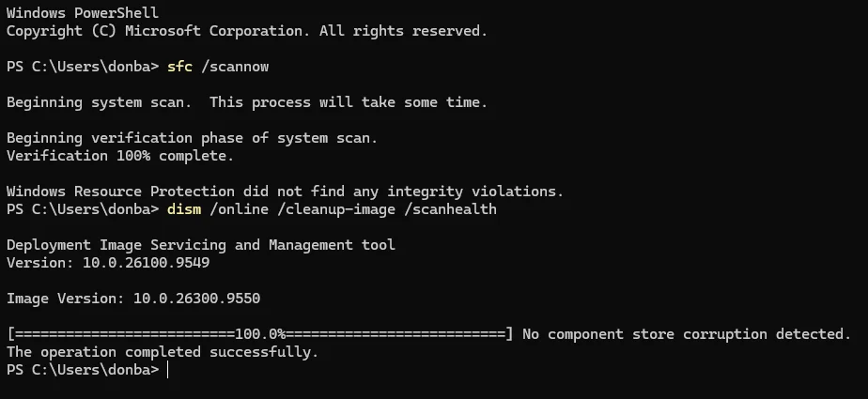The height and width of the screenshot is (399, 868).
Task: Click the 100.0% label in the progress bar
Action: click(x=260, y=334)
